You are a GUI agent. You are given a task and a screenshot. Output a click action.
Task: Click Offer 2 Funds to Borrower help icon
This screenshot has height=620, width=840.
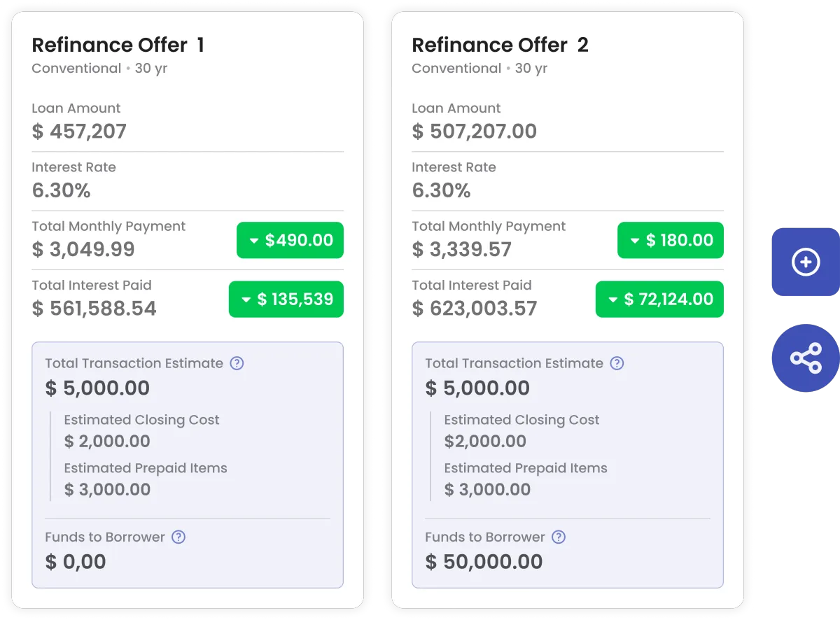pyautogui.click(x=558, y=537)
